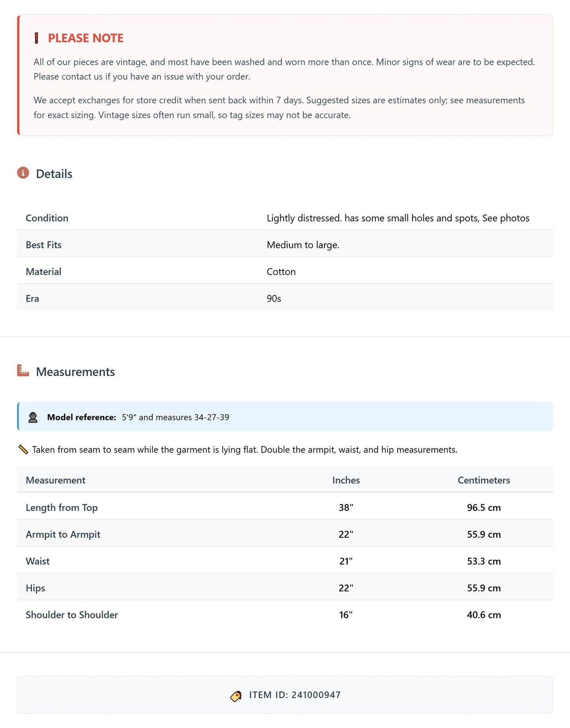Click the Measurements ruler icon
The width and height of the screenshot is (570, 728).
[x=23, y=371]
